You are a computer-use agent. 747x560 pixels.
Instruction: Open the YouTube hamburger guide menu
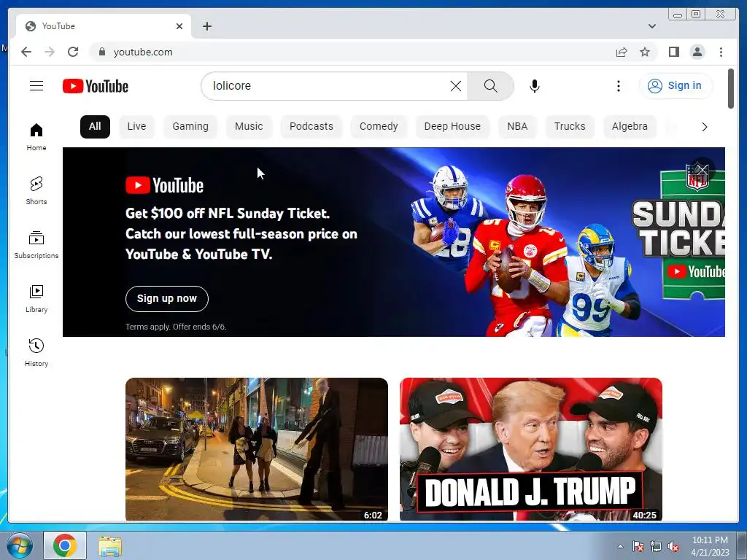point(36,86)
